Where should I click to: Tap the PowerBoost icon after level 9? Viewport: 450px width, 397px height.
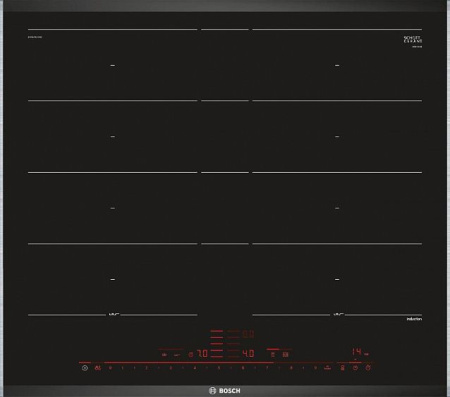click(328, 368)
